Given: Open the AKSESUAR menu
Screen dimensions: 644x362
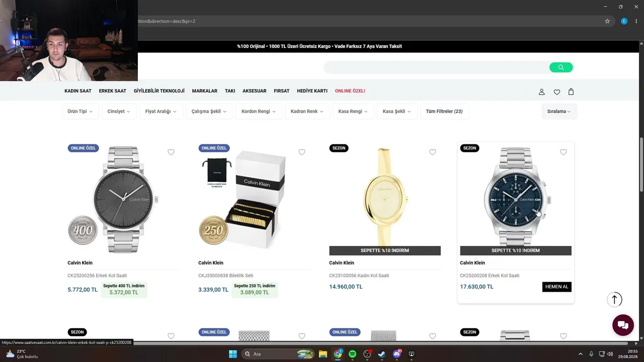Looking at the screenshot, I should coord(255,91).
